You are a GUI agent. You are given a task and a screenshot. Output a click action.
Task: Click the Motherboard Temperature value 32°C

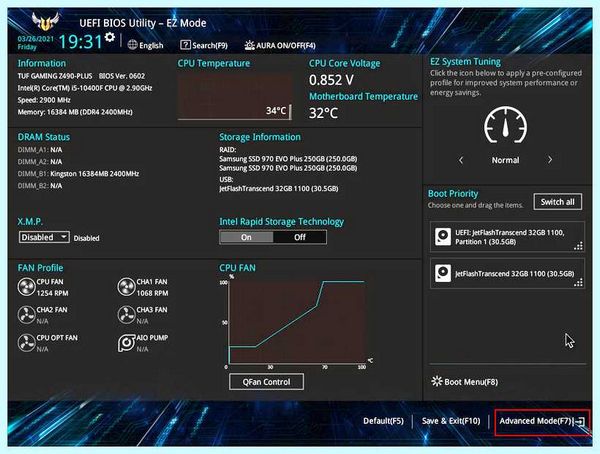click(x=323, y=113)
